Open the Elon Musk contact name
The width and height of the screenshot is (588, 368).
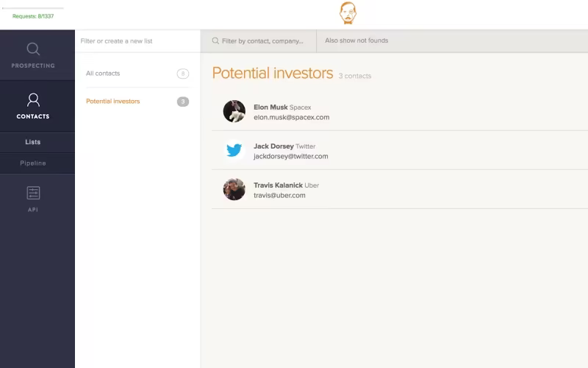270,107
